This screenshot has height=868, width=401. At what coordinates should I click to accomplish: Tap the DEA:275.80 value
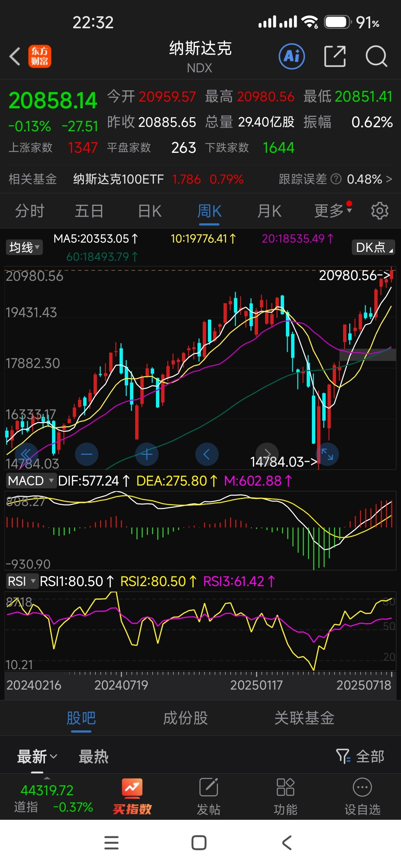(177, 481)
